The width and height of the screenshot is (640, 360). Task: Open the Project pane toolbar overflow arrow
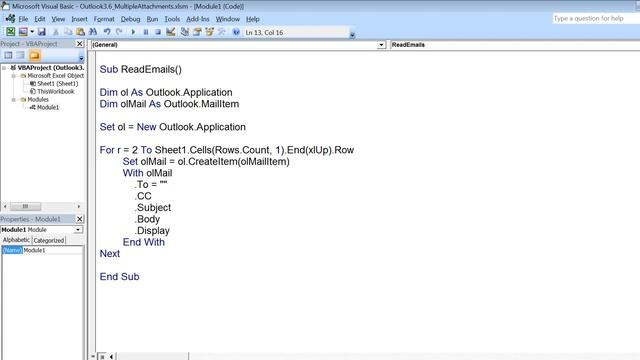click(81, 58)
